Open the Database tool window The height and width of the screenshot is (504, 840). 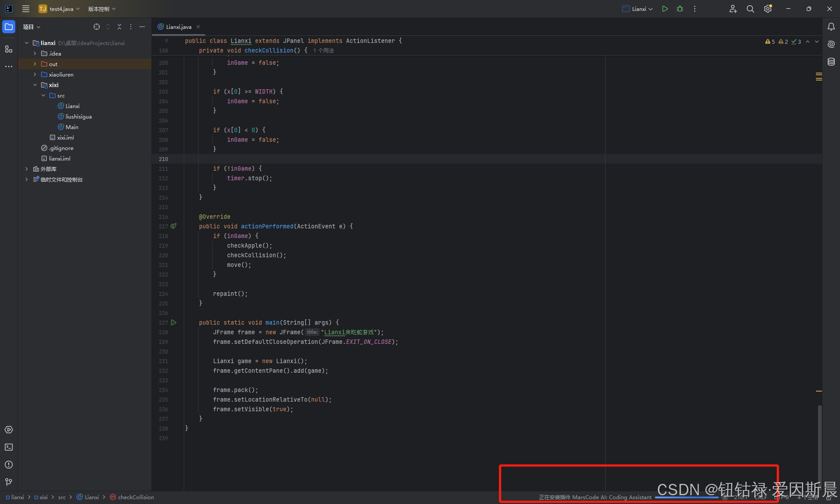(831, 62)
